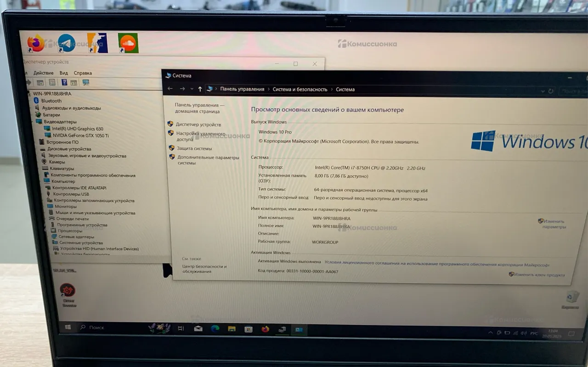Click Система in the breadcrumb path
This screenshot has height=367, width=588.
pyautogui.click(x=345, y=90)
